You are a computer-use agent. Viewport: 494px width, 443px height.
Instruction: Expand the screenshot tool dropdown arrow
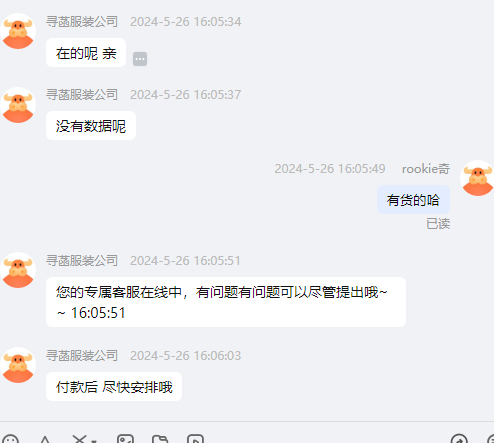(94, 441)
